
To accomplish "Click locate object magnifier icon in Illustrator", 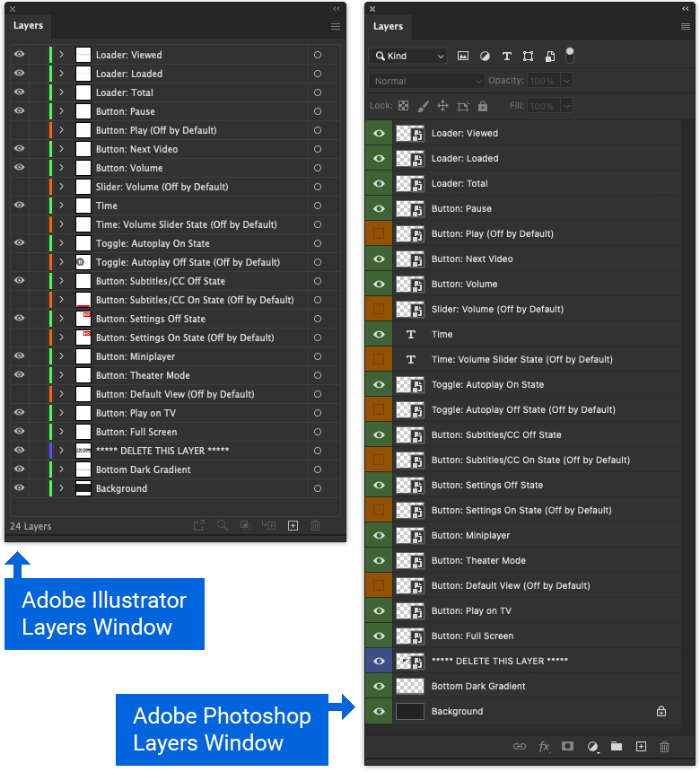I will (x=223, y=526).
